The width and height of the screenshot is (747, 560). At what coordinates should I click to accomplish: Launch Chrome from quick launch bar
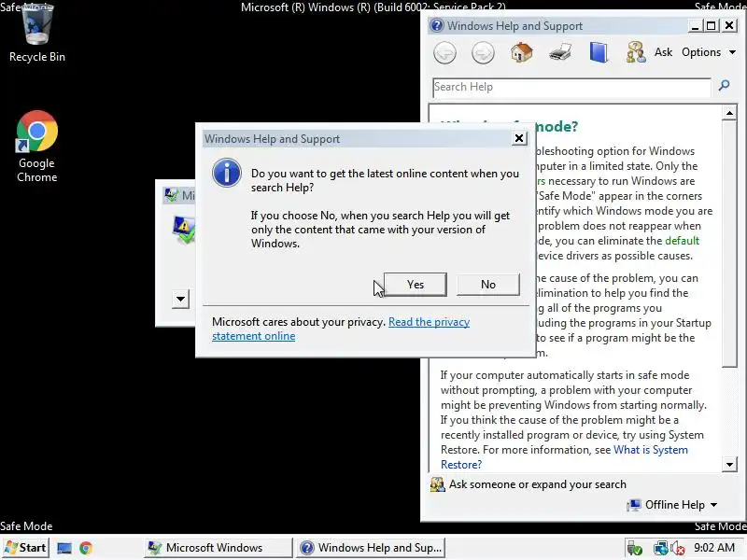pos(86,548)
